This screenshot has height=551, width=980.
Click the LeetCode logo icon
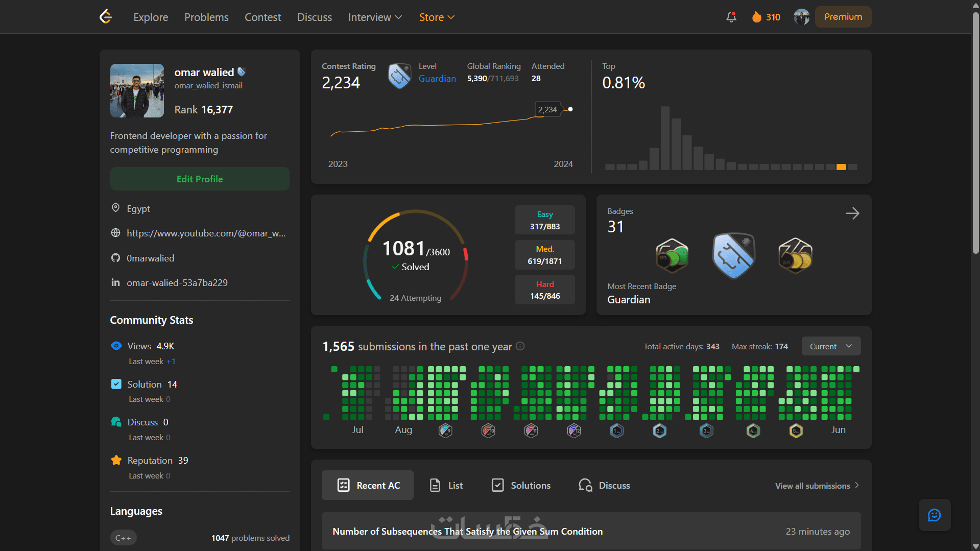(106, 17)
